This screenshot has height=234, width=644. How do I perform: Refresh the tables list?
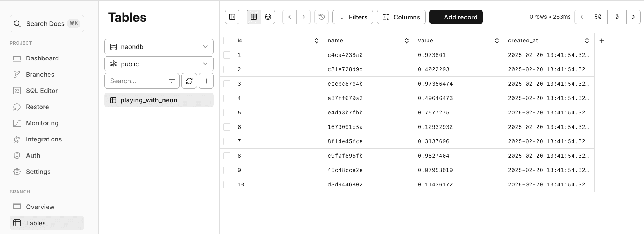189,81
